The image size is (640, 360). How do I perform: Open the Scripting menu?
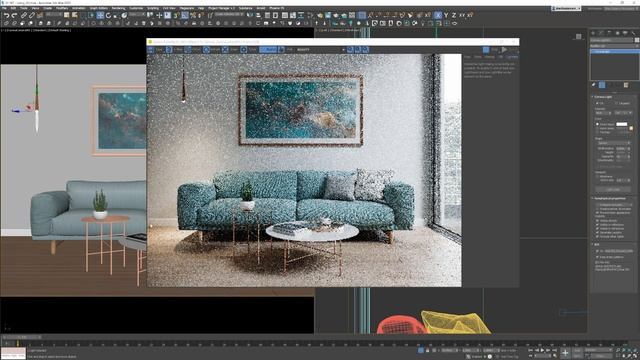[x=153, y=8]
